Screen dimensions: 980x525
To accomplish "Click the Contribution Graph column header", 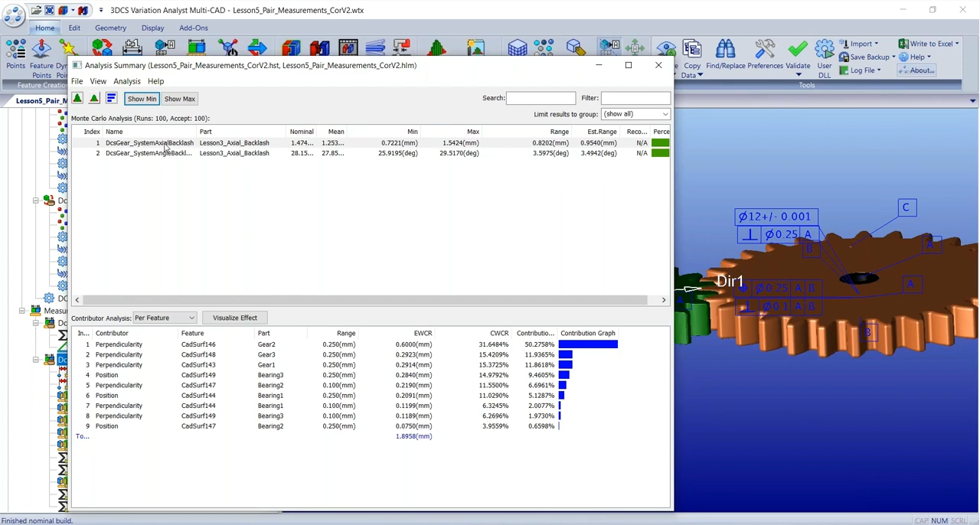I will coord(588,333).
